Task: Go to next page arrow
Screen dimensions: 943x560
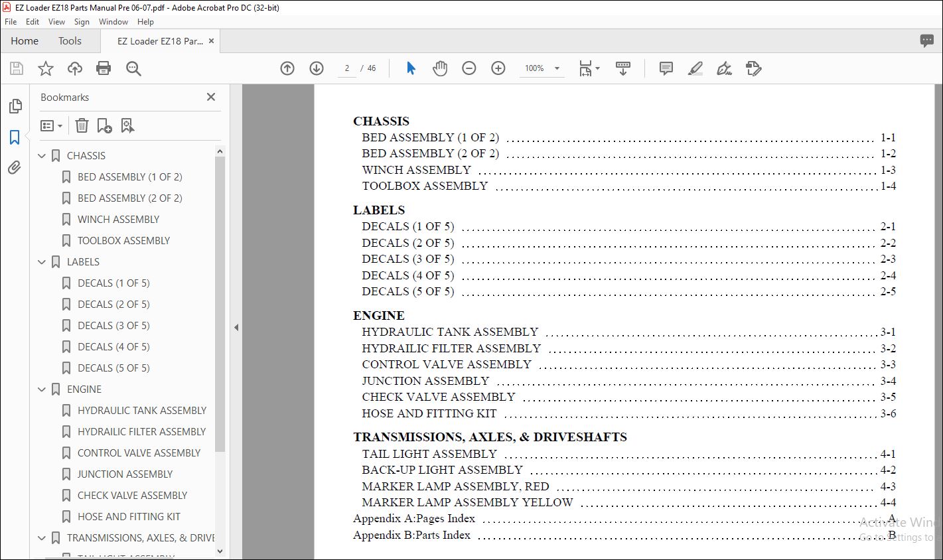Action: tap(317, 68)
